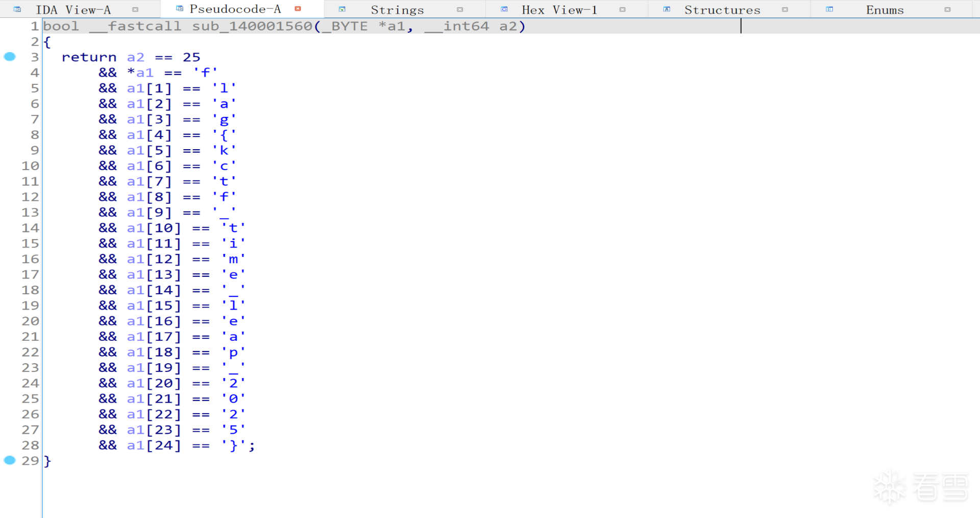
Task: Select the a2 variable in the return statement
Action: (x=136, y=57)
